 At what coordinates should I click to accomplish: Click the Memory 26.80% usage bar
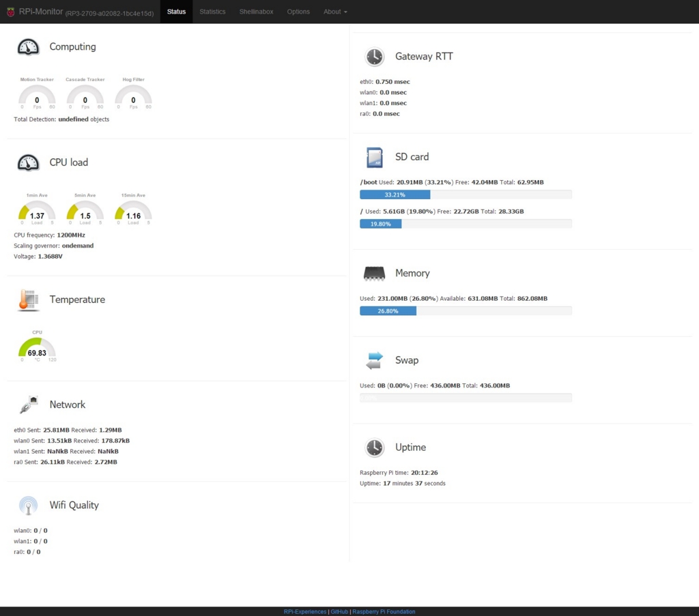[466, 311]
